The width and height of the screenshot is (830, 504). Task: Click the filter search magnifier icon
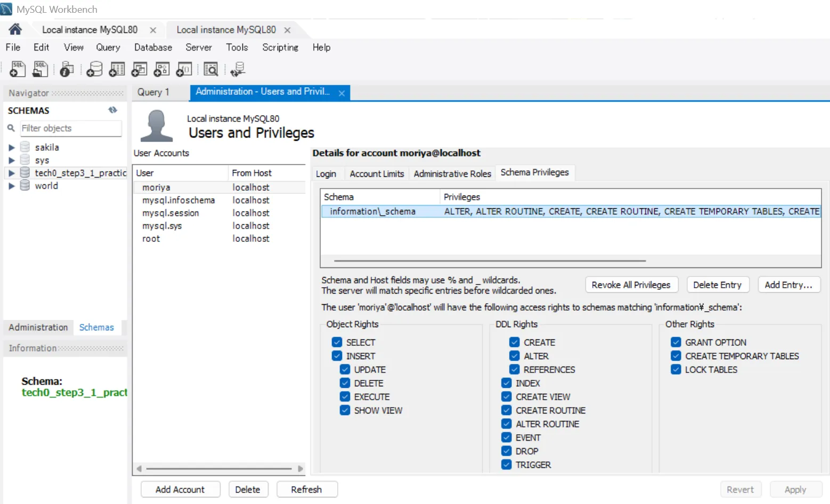[11, 128]
